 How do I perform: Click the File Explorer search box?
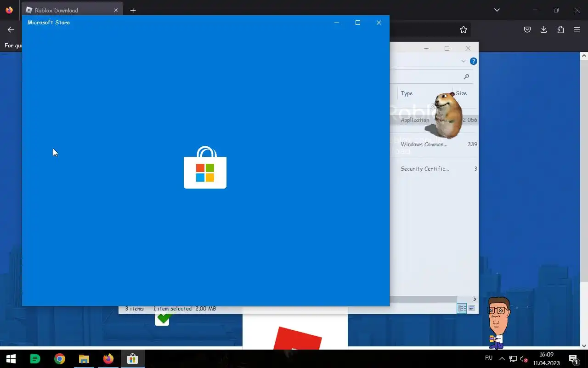pos(431,76)
